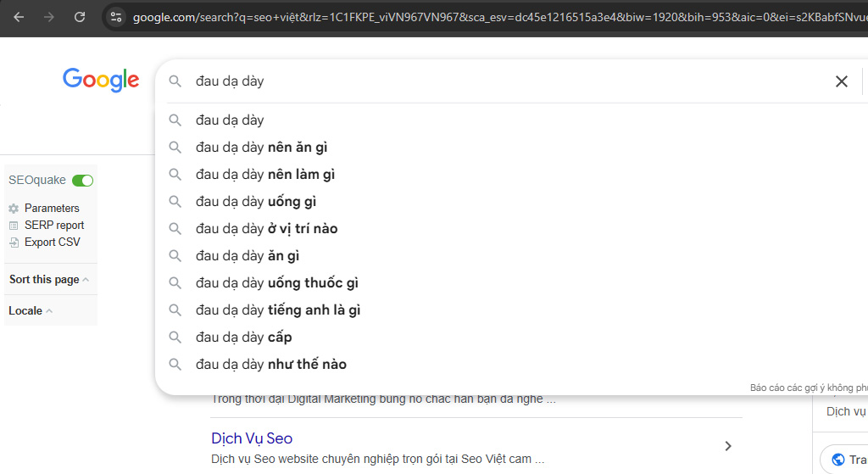Click search icon beside 'đau dạ dày uống thuốc gì'

[175, 283]
